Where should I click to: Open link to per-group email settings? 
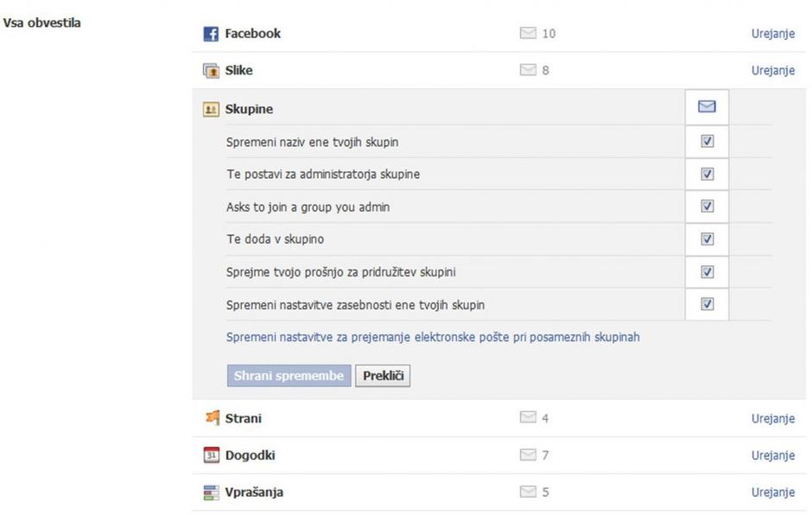click(x=433, y=337)
